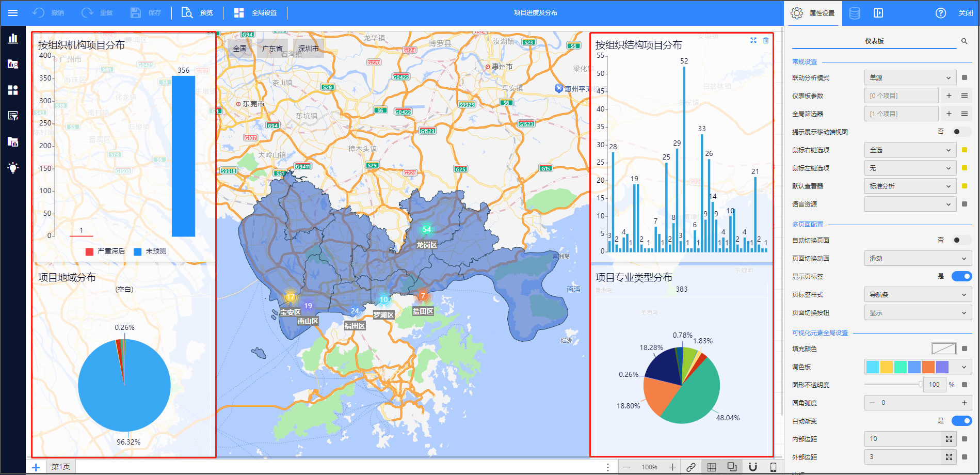
Task: Select the 属性设置 tab
Action: pyautogui.click(x=814, y=13)
